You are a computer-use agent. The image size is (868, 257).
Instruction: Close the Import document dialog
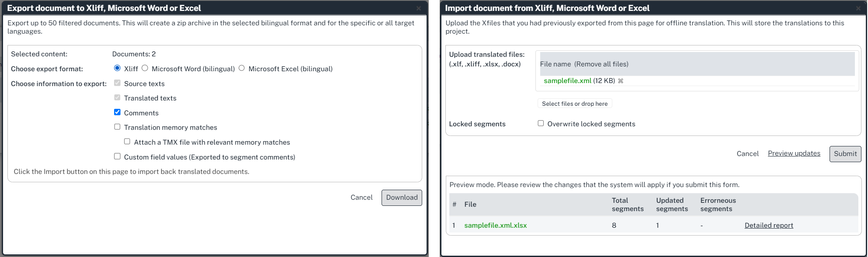click(x=858, y=8)
